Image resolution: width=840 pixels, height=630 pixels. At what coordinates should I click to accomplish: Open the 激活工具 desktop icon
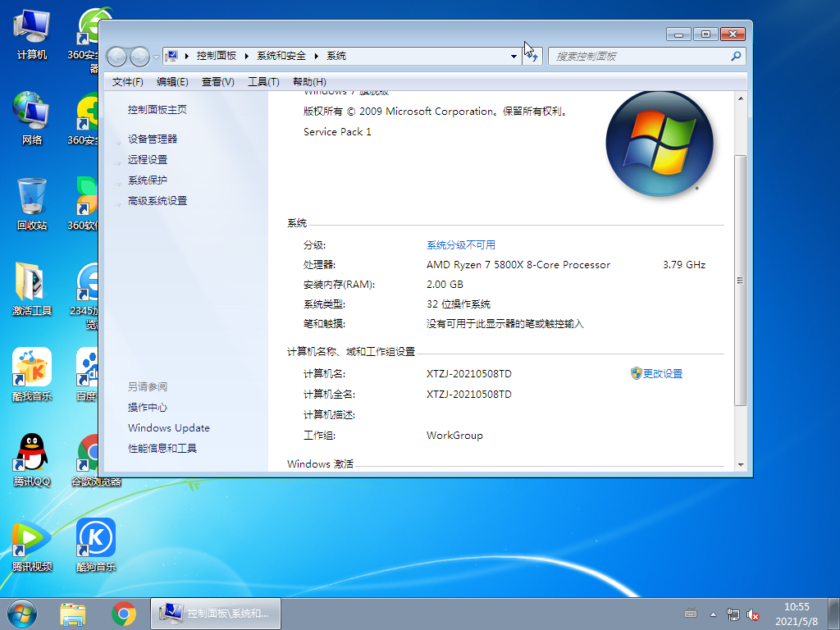[31, 289]
